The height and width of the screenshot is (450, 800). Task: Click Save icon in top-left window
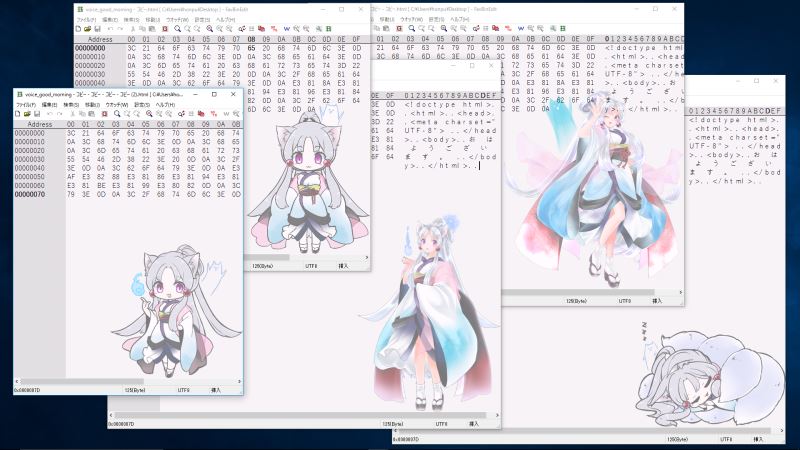pyautogui.click(x=97, y=29)
